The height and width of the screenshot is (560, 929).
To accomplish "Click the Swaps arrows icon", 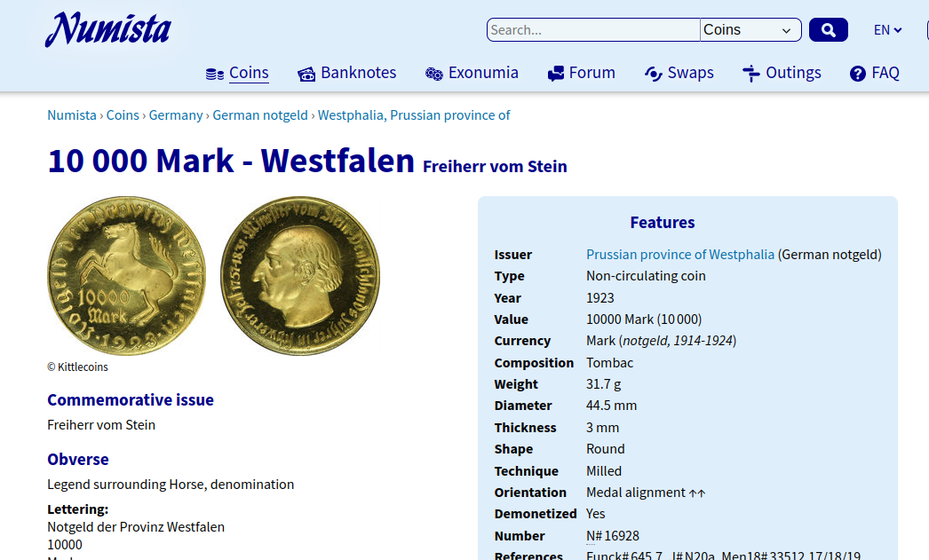I will 654,74.
